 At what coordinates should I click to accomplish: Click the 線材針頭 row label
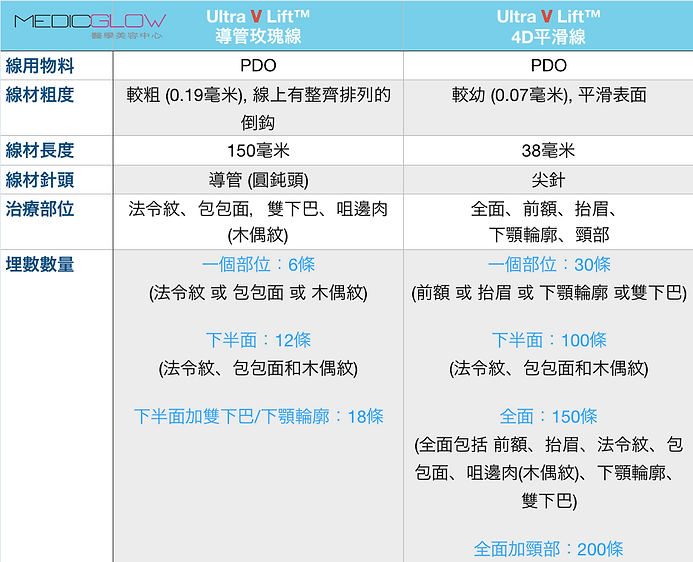(x=40, y=180)
